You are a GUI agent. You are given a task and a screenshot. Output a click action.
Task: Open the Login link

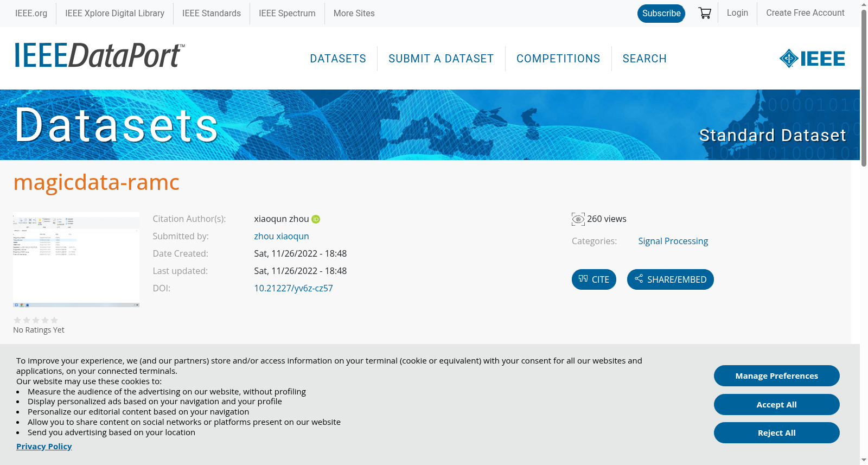(737, 12)
